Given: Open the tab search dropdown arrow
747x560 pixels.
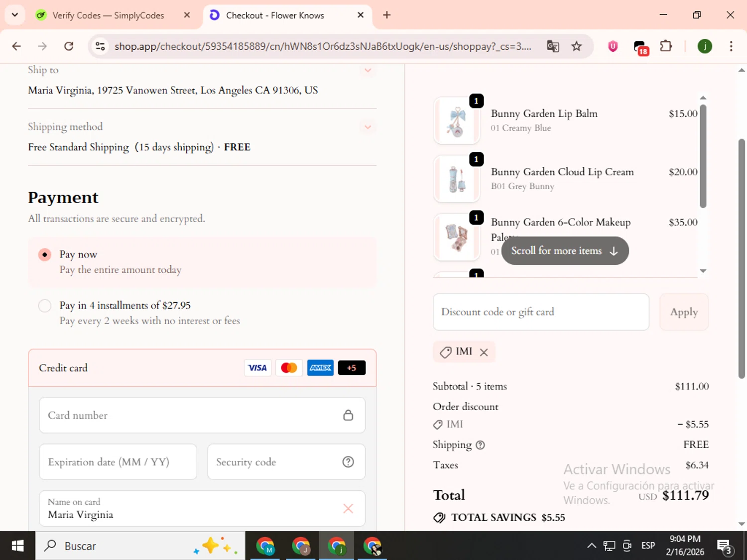Looking at the screenshot, I should pyautogui.click(x=15, y=15).
